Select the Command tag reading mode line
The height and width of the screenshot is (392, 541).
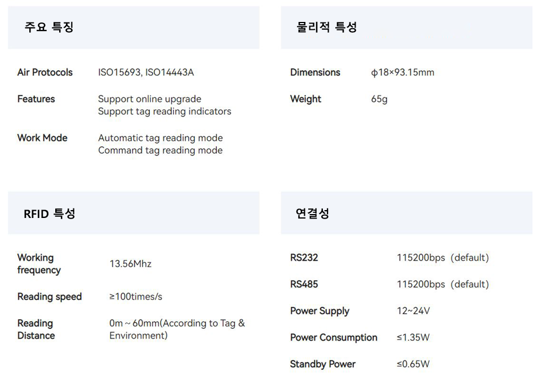click(x=160, y=150)
